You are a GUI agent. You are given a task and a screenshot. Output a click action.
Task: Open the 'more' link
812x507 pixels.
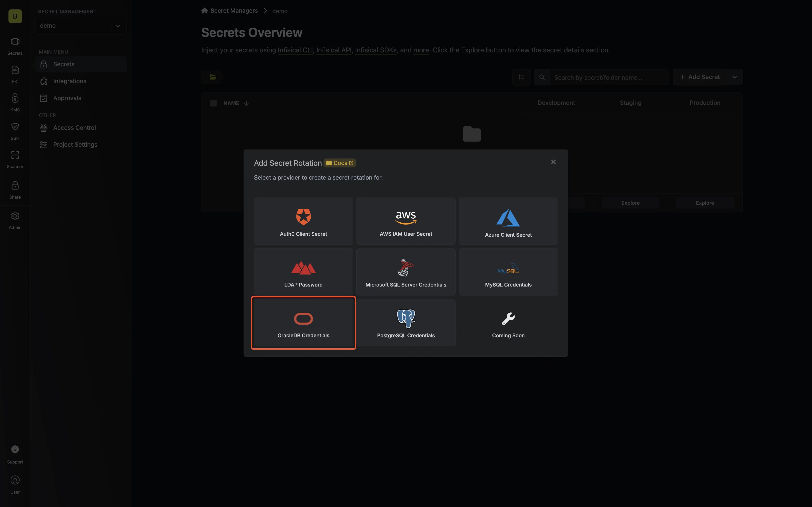(x=421, y=50)
